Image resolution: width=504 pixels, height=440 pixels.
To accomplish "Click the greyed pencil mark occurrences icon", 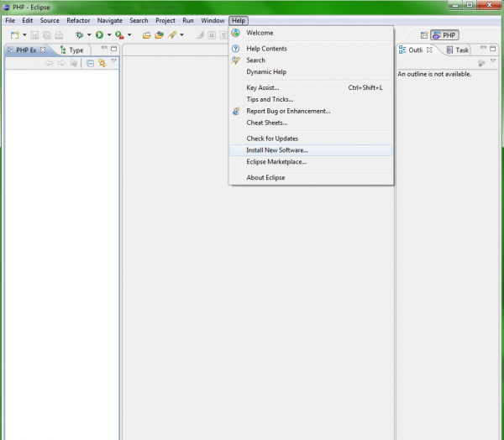I will [200, 35].
